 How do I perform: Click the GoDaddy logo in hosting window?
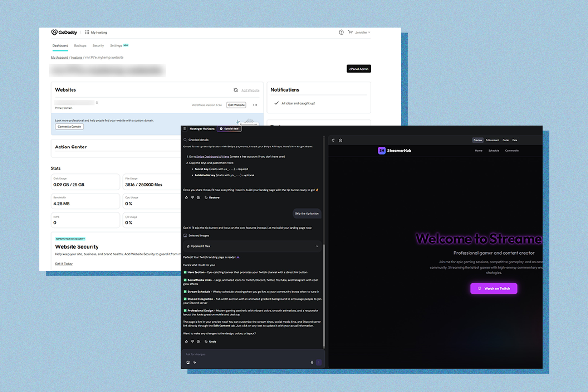[64, 32]
